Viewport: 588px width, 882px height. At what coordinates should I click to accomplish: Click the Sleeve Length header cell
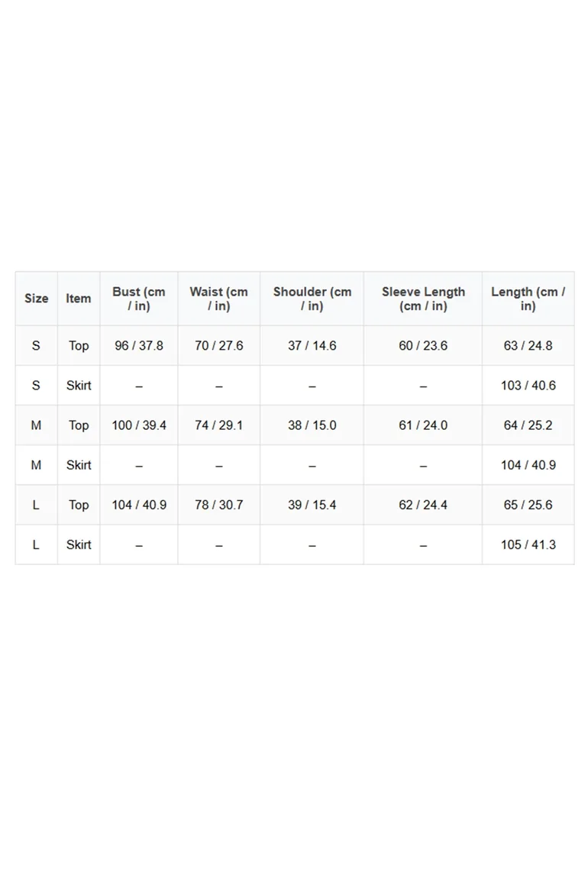tap(423, 299)
